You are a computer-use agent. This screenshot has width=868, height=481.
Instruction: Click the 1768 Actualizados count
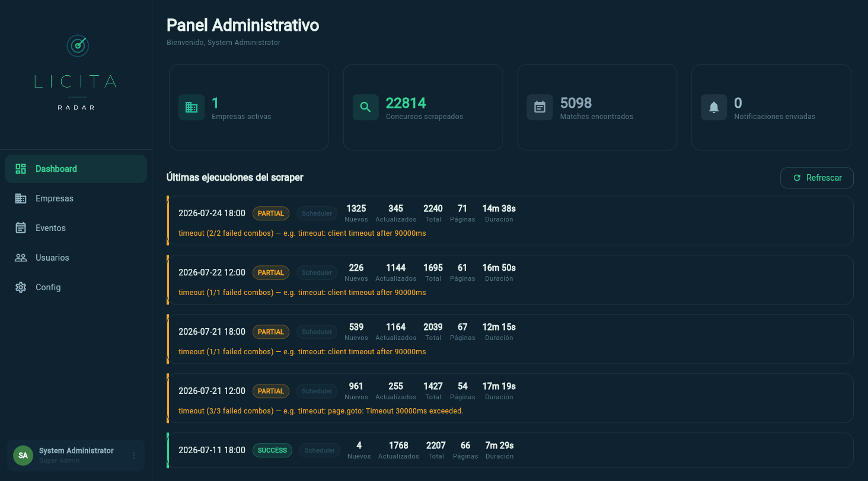pyautogui.click(x=398, y=445)
